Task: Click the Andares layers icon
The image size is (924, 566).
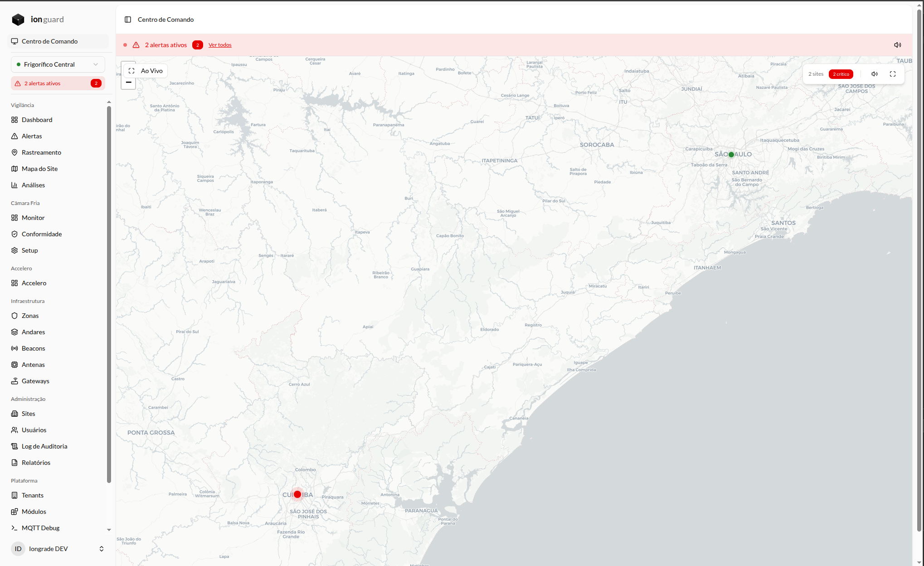Action: tap(15, 332)
